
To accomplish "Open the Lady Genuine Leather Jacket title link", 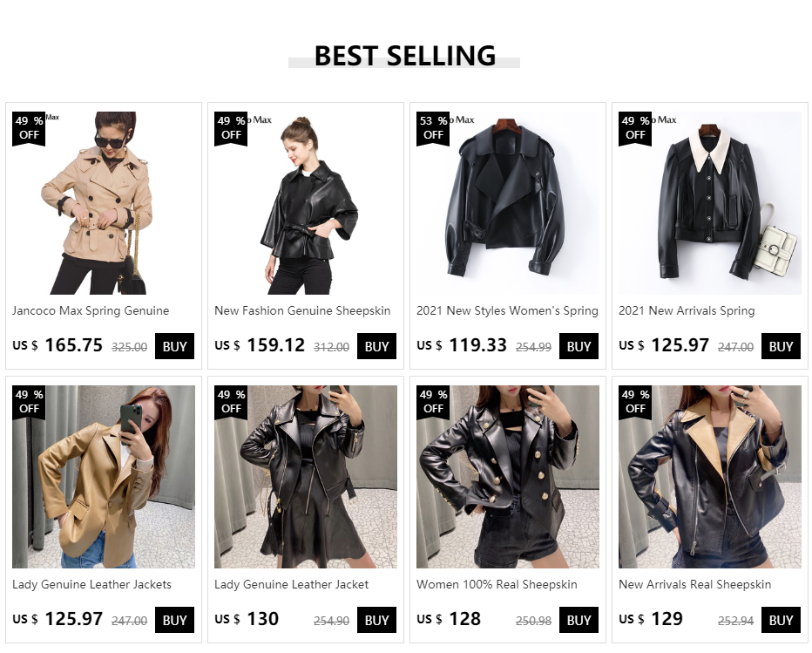I will (292, 585).
